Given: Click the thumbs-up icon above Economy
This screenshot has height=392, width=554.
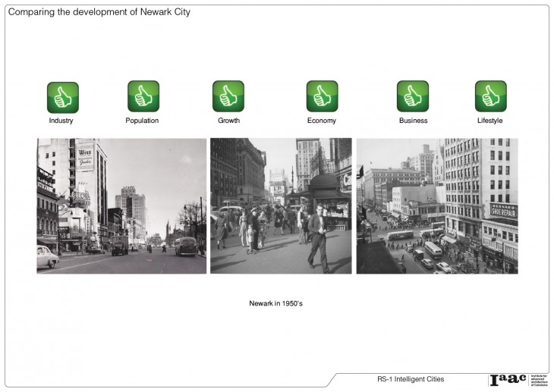Looking at the screenshot, I should tap(322, 96).
